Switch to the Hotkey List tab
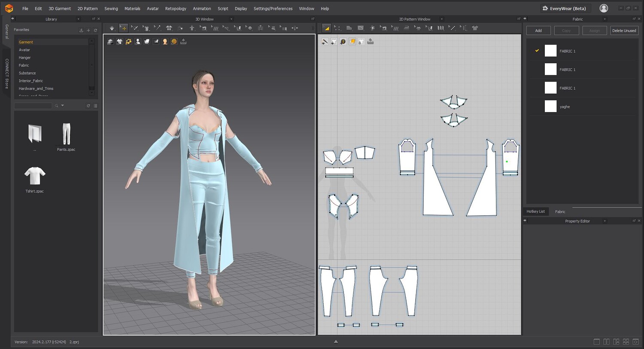 click(x=535, y=211)
